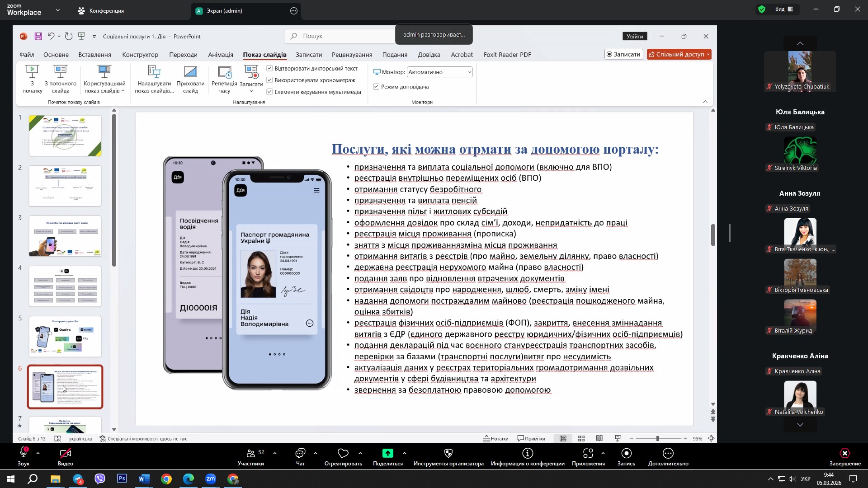This screenshot has height=488, width=868.
Task: Open Set Up Slide Show (Налаштувати показ слайдів)
Action: tap(154, 72)
